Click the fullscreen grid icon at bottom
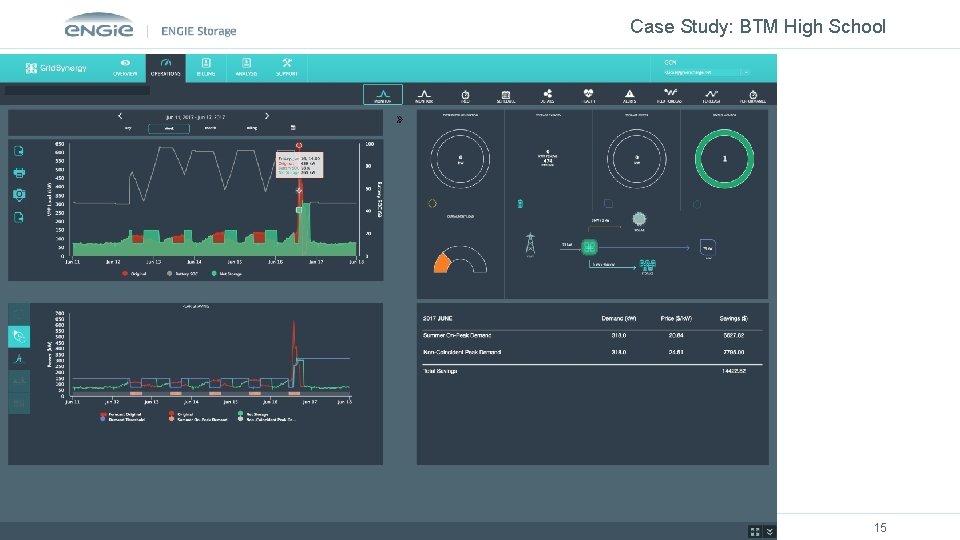This screenshot has height=540, width=960. point(755,531)
